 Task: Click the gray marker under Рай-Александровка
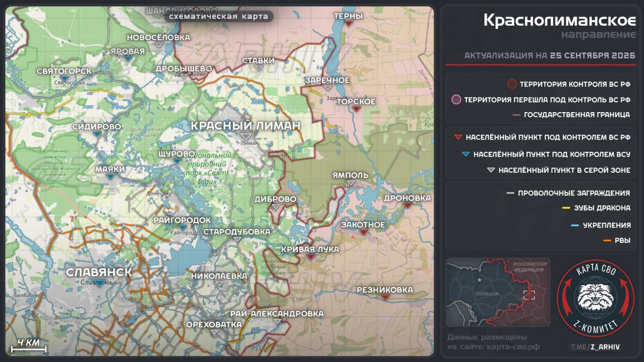277,321
